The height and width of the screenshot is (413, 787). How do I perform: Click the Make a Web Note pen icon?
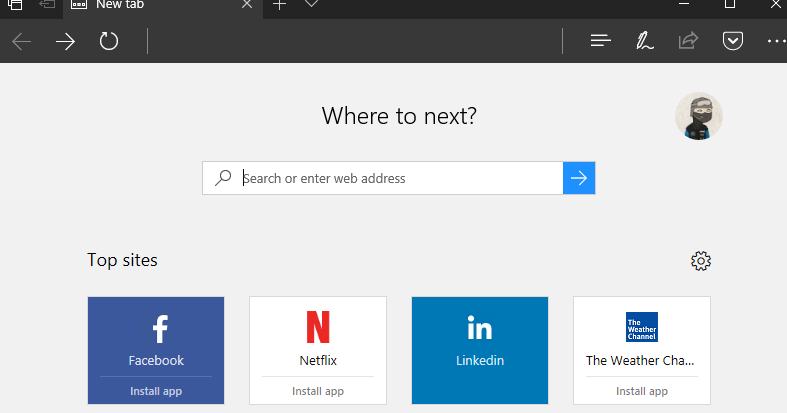tap(645, 41)
